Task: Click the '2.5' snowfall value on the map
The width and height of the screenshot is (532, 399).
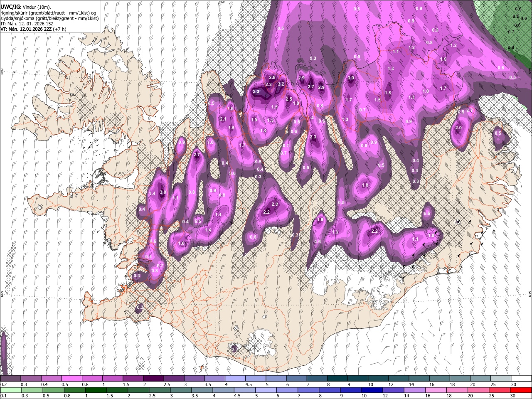Action: (289, 99)
